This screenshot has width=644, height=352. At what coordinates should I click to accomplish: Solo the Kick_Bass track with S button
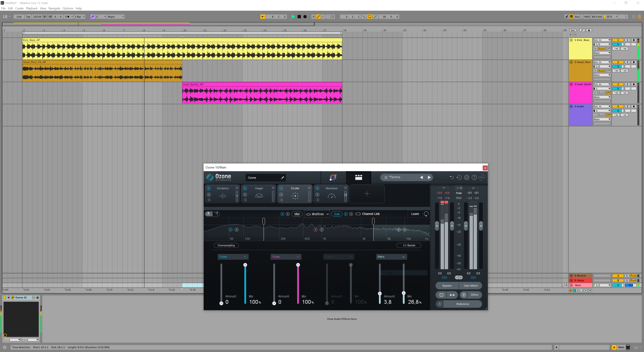pyautogui.click(x=627, y=40)
